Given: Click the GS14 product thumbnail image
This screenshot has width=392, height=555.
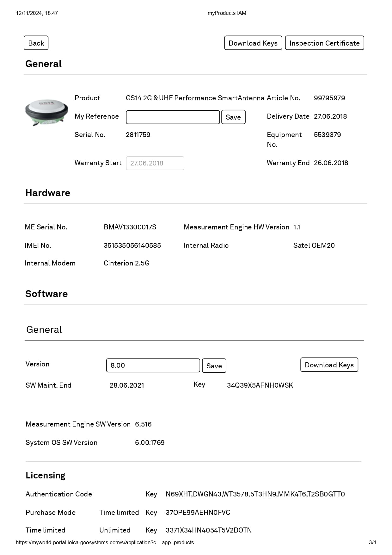Looking at the screenshot, I should click(47, 112).
